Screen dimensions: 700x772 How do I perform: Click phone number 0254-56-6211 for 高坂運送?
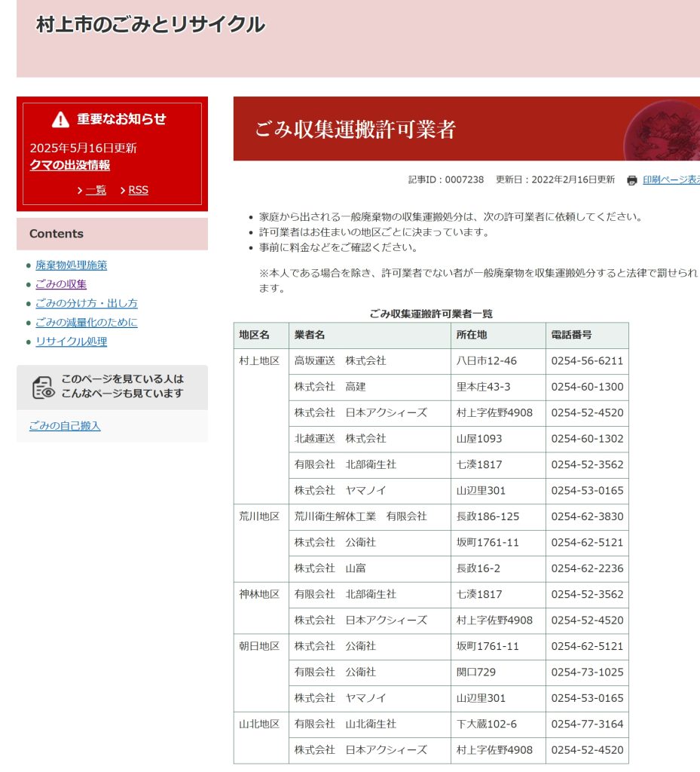click(x=587, y=361)
